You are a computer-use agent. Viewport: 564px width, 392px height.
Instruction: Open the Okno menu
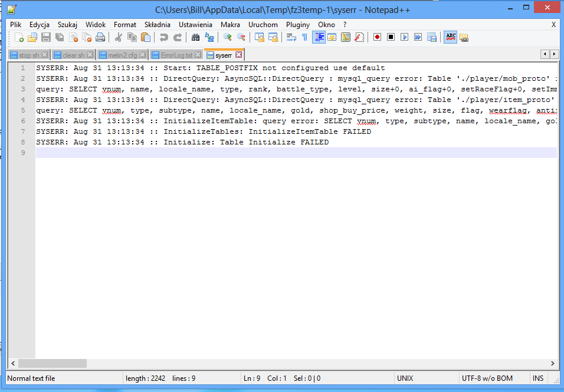pos(326,25)
